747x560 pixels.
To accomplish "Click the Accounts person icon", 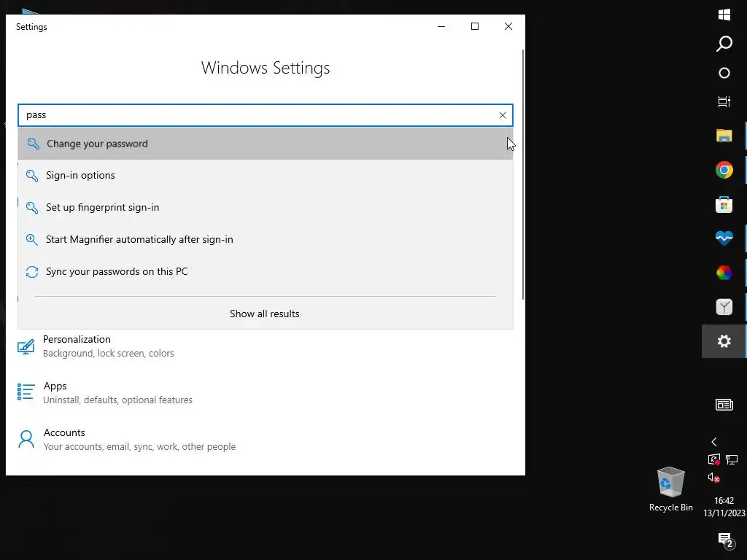I will 26,439.
